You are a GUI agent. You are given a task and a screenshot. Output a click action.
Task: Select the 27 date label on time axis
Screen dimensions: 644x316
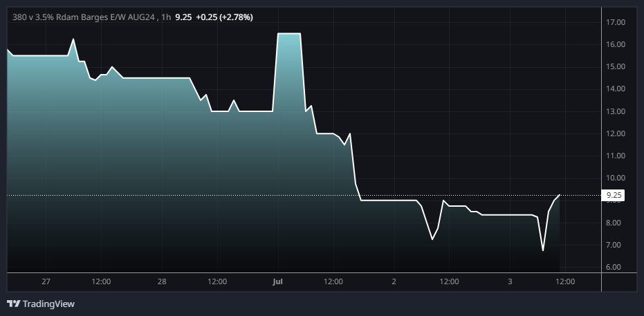[x=46, y=281]
